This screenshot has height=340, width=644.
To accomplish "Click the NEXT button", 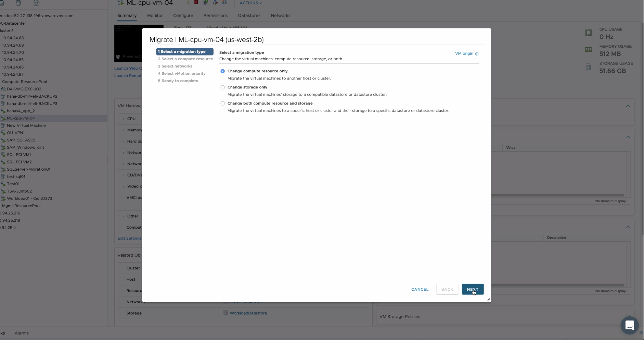I will pos(472,289).
